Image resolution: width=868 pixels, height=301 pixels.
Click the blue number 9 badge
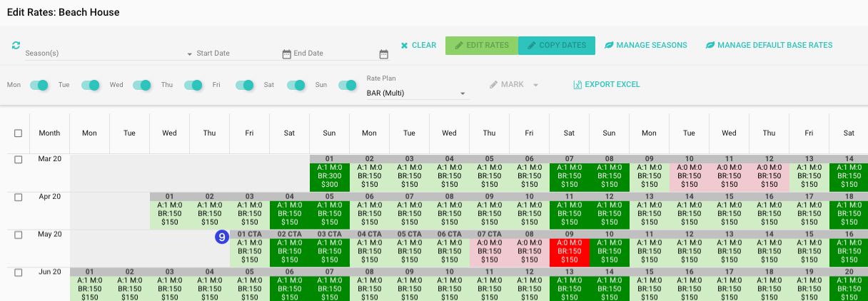(222, 237)
